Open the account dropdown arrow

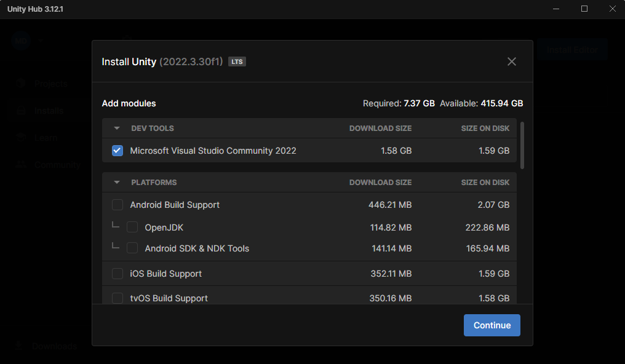(x=40, y=41)
